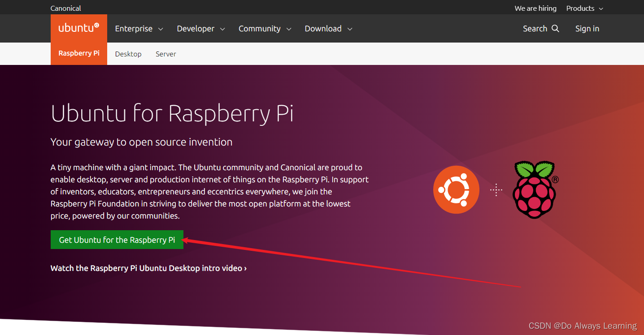This screenshot has width=644, height=335.
Task: Click the 'Your gateway to open source invention' subtitle
Action: tap(142, 142)
